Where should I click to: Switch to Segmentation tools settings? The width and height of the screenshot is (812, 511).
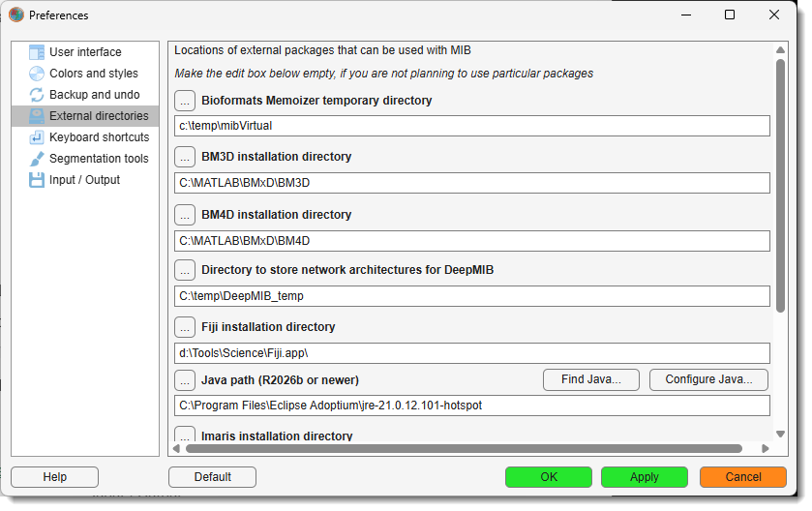[85, 159]
